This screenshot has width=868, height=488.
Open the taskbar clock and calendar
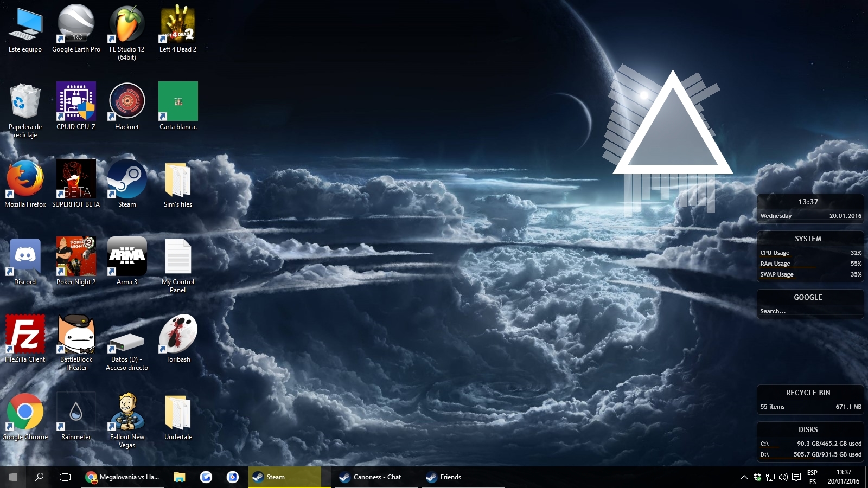844,477
